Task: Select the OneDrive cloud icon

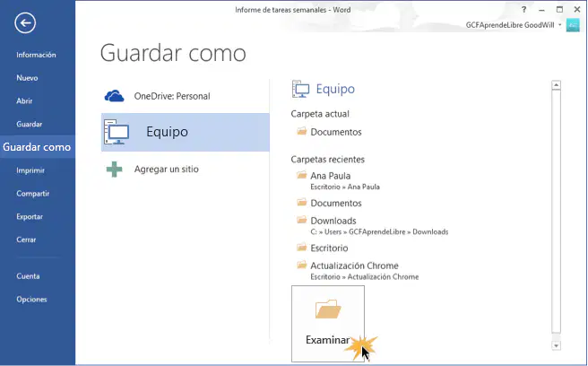Action: pos(114,96)
